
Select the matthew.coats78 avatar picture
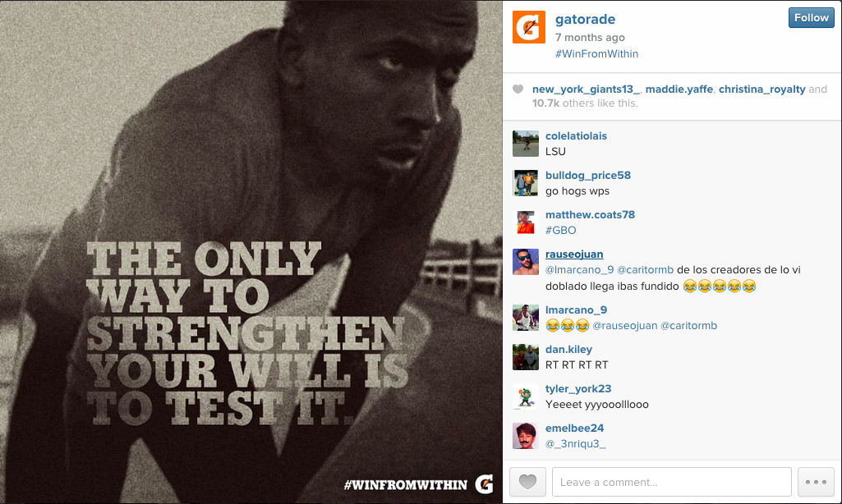tap(525, 222)
